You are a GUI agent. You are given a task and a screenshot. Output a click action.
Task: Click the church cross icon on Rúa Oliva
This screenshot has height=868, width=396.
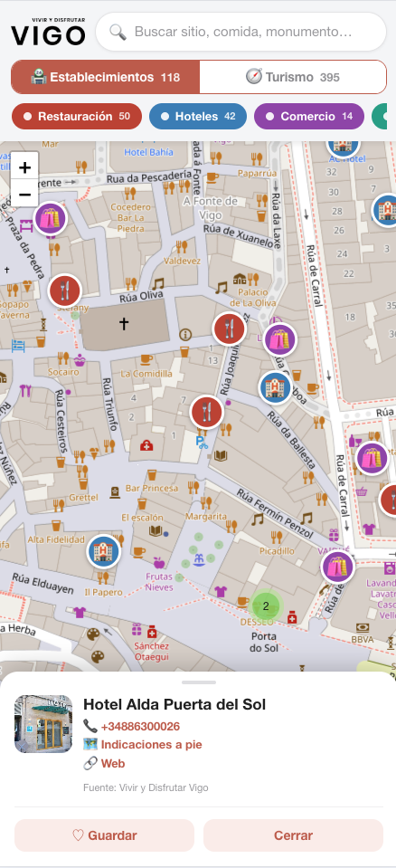[x=124, y=324]
